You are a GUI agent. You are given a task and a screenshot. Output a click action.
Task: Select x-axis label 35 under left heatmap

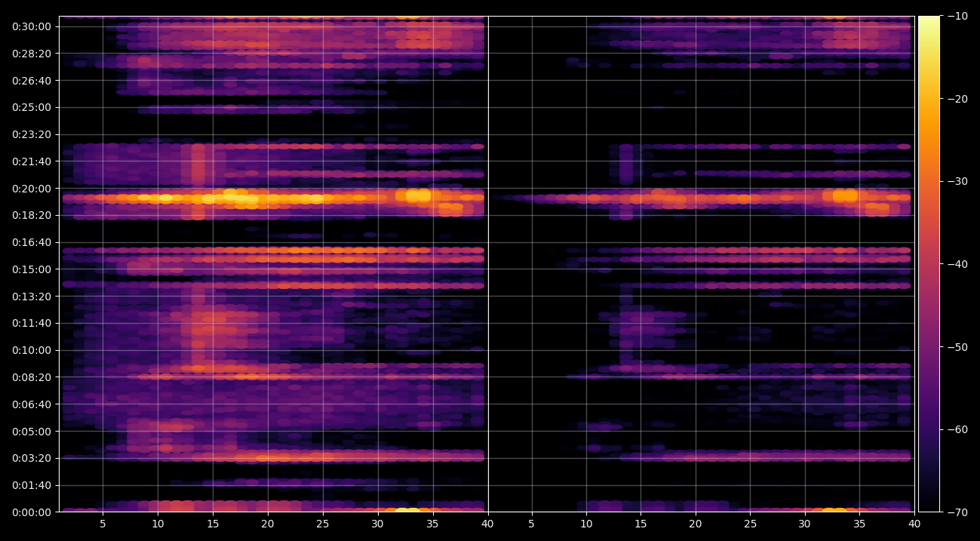(432, 524)
